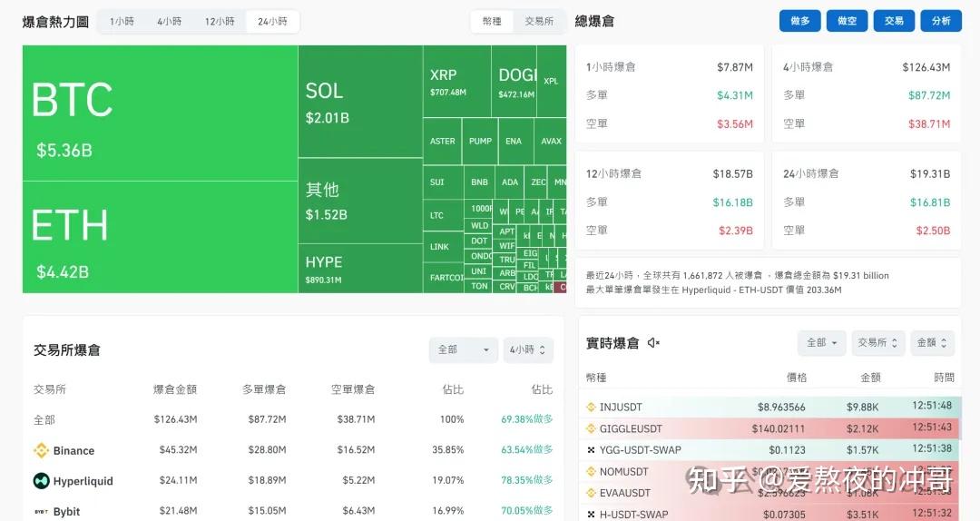Select the 4小時 heatmap tab
This screenshot has width=980, height=521.
coord(170,21)
